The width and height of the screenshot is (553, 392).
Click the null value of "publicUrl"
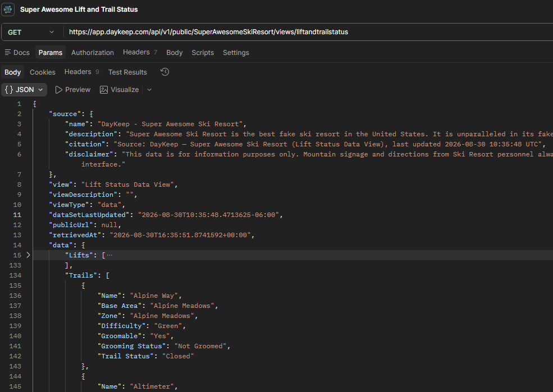[109, 225]
